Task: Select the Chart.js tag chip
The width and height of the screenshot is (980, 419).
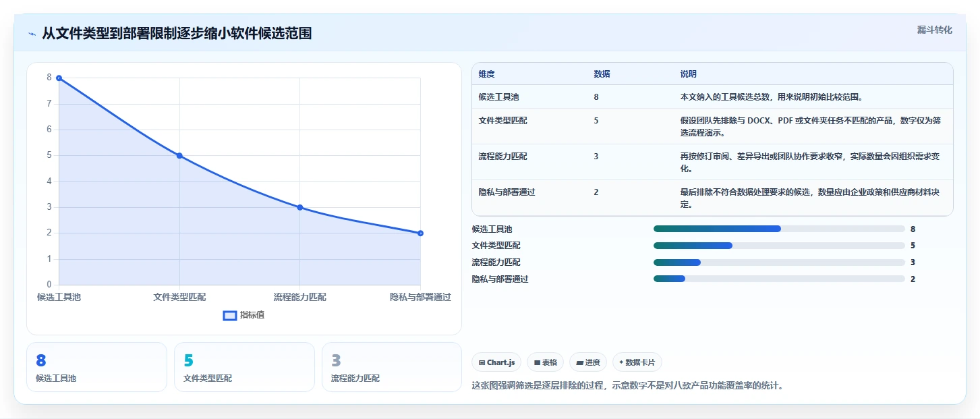Action: 496,362
